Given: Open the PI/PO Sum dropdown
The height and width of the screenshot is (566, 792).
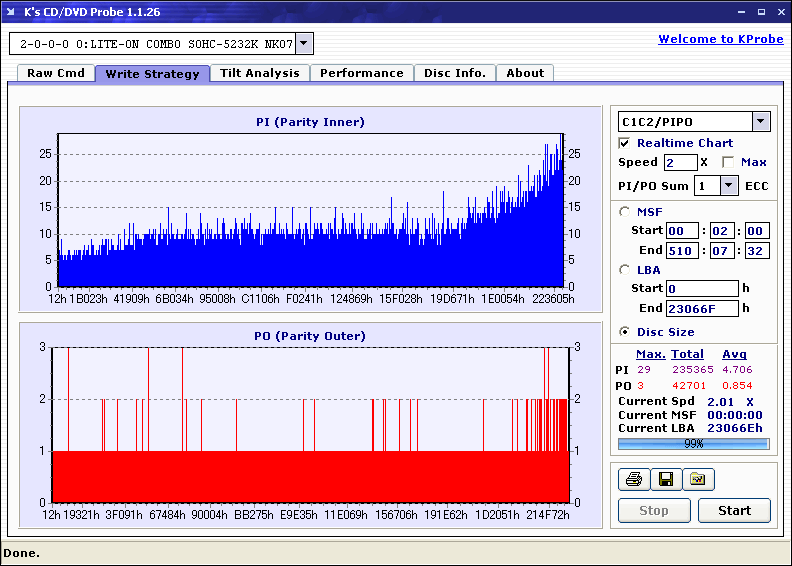Looking at the screenshot, I should [x=728, y=185].
